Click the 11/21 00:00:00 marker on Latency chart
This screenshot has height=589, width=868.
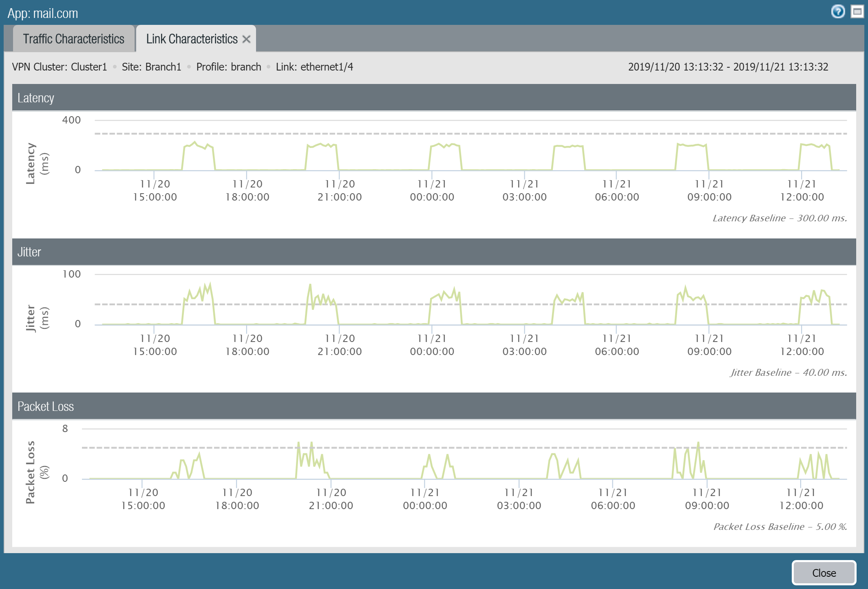(x=432, y=190)
